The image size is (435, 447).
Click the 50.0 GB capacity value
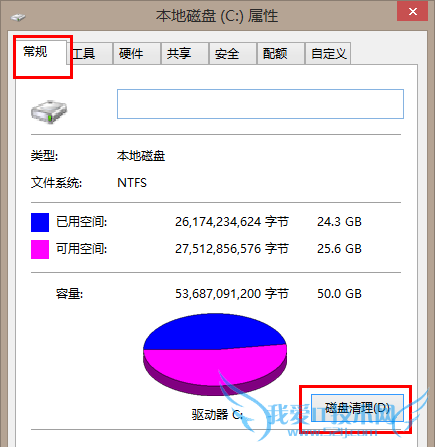[339, 294]
